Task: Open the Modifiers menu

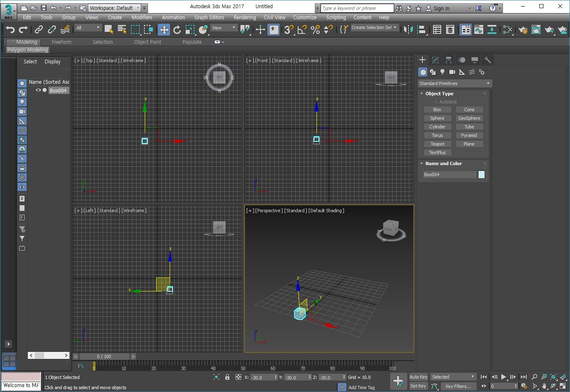Action: (x=142, y=17)
